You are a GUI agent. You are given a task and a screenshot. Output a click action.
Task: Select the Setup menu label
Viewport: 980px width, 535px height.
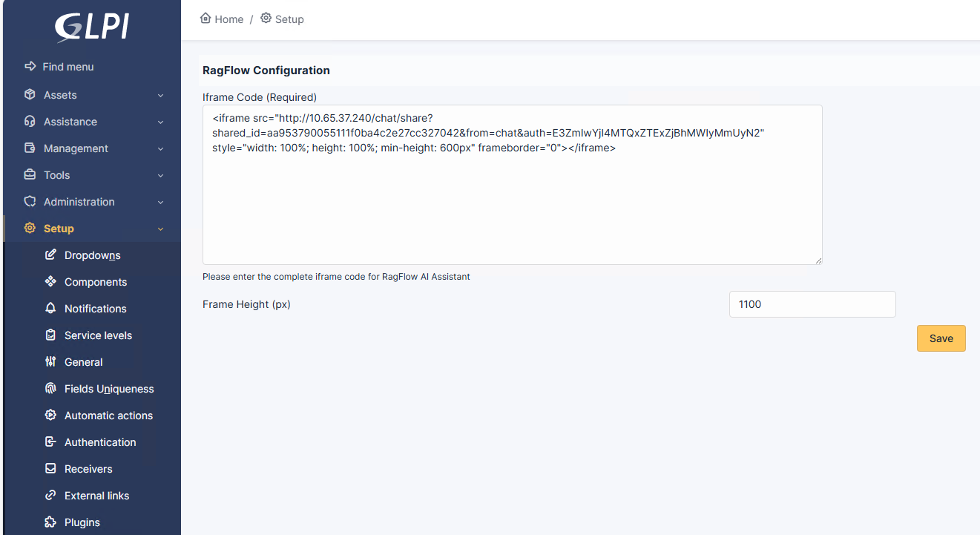(59, 229)
